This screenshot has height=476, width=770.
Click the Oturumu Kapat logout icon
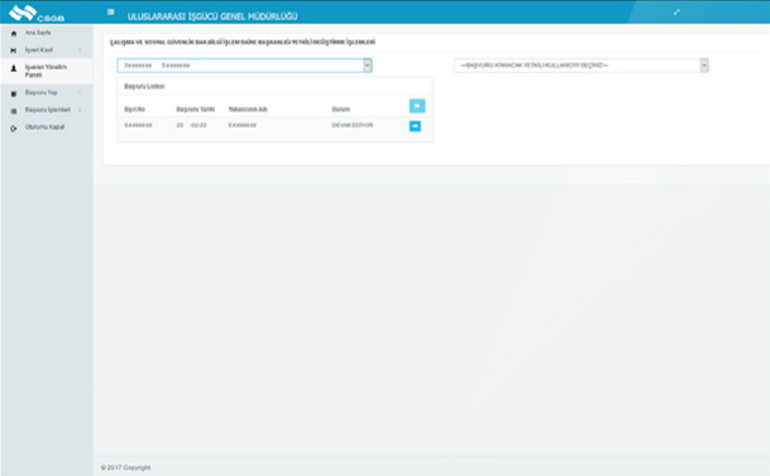pos(13,127)
